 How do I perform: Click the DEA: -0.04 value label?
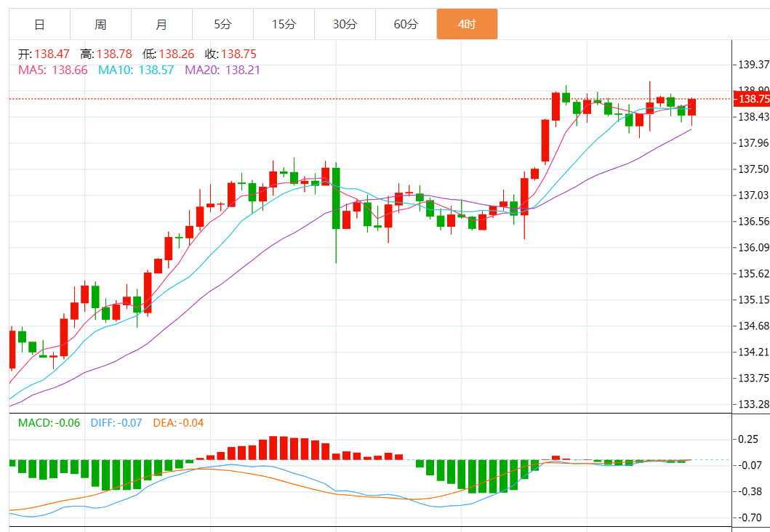tap(178, 422)
